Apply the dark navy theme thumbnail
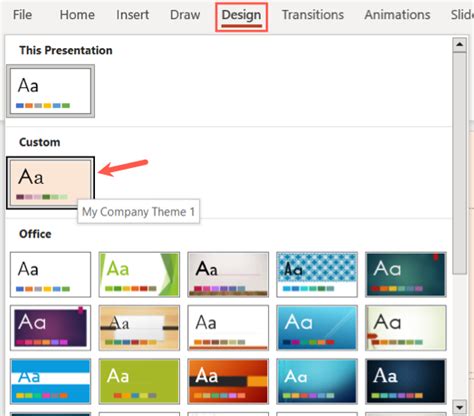The height and width of the screenshot is (416, 474). click(406, 381)
